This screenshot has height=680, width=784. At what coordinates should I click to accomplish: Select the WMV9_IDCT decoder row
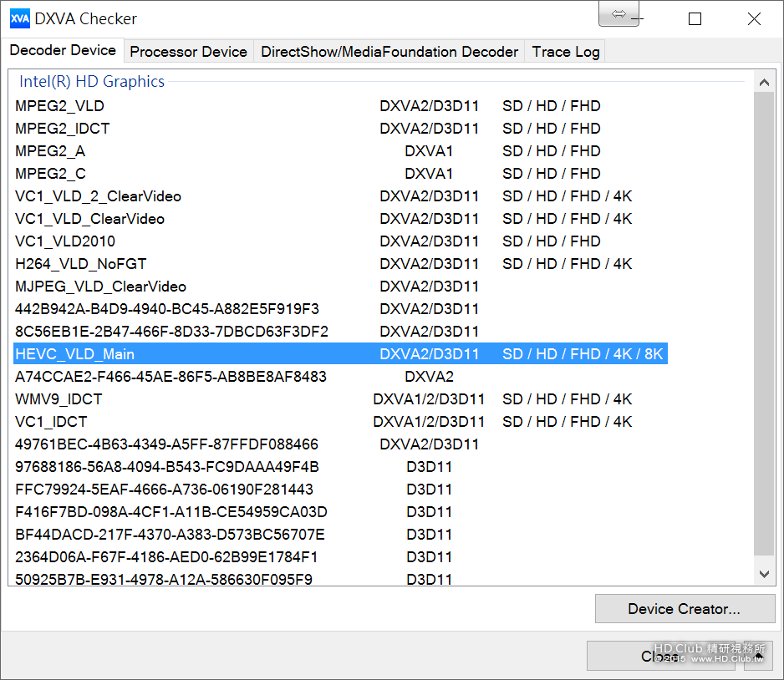tap(340, 399)
